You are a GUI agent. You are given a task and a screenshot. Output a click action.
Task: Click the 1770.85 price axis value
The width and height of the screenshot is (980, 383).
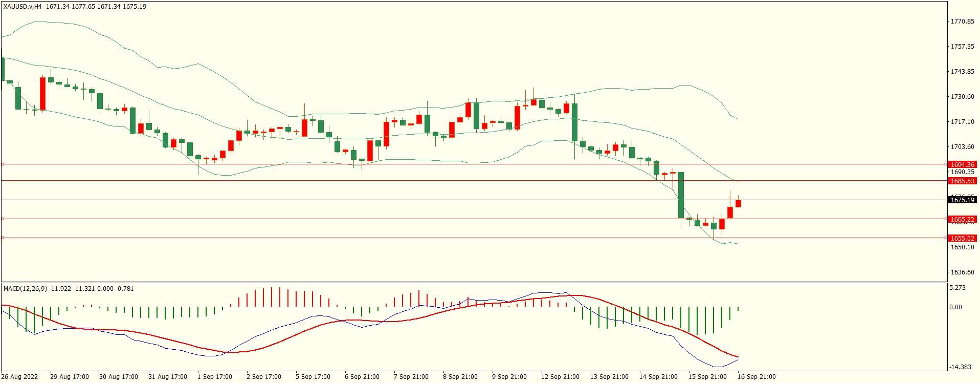point(962,22)
